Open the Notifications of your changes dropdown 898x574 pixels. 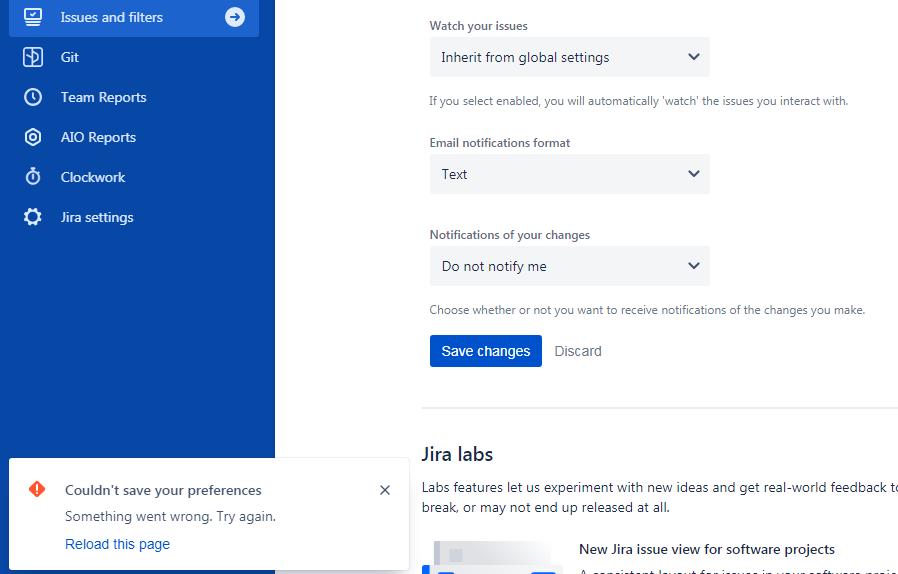point(569,266)
